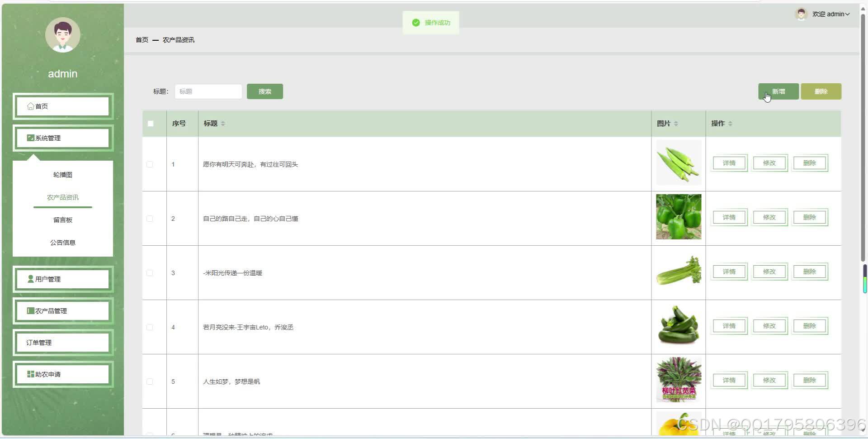868x439 pixels.
Task: Expand the 用户管理 menu
Action: point(63,279)
